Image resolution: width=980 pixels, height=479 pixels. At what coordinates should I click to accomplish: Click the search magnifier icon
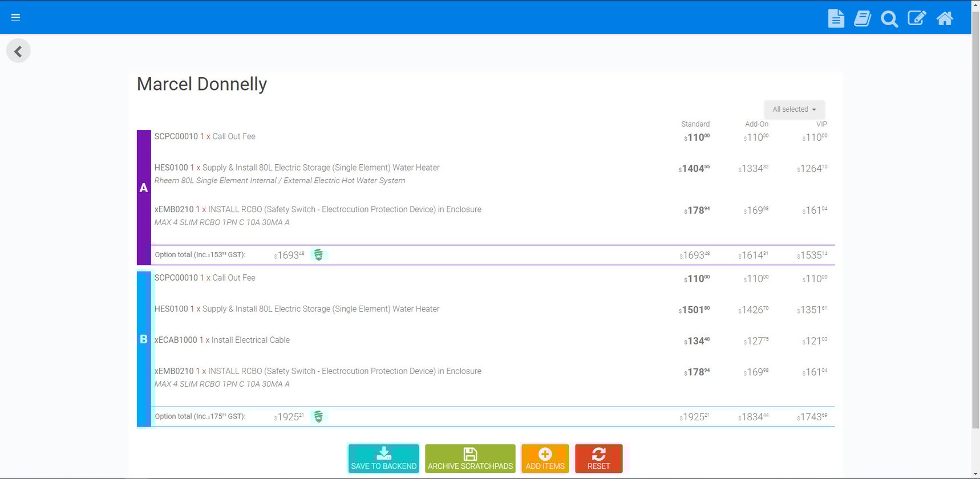tap(889, 19)
